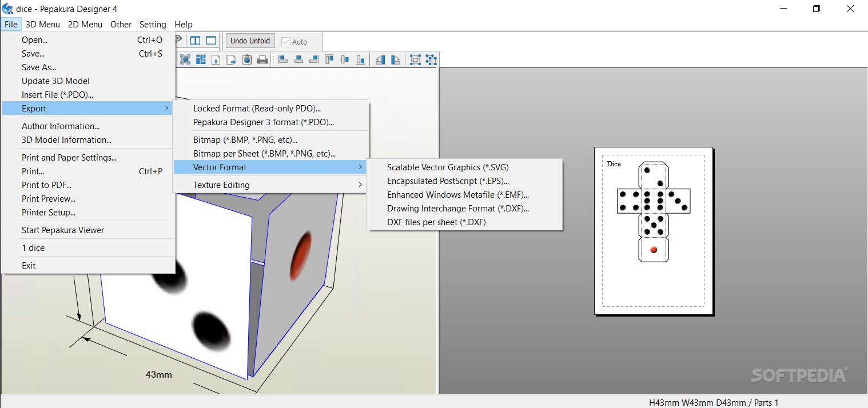Open the File menu

click(x=11, y=24)
